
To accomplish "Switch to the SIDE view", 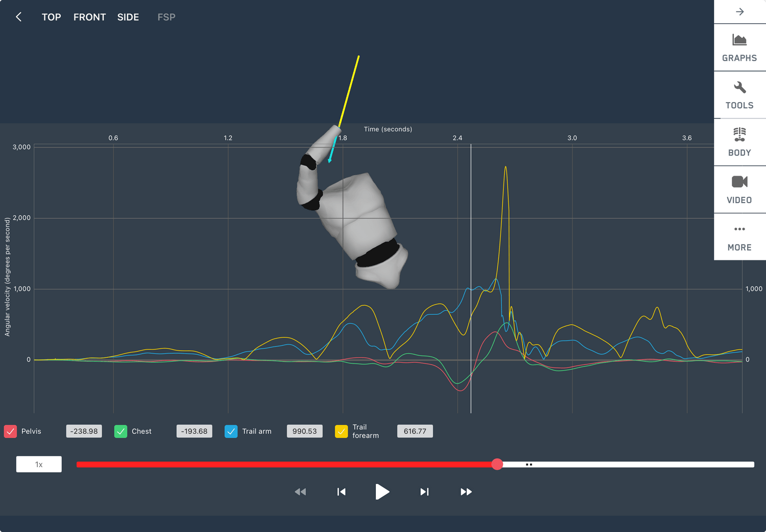I will coord(128,17).
